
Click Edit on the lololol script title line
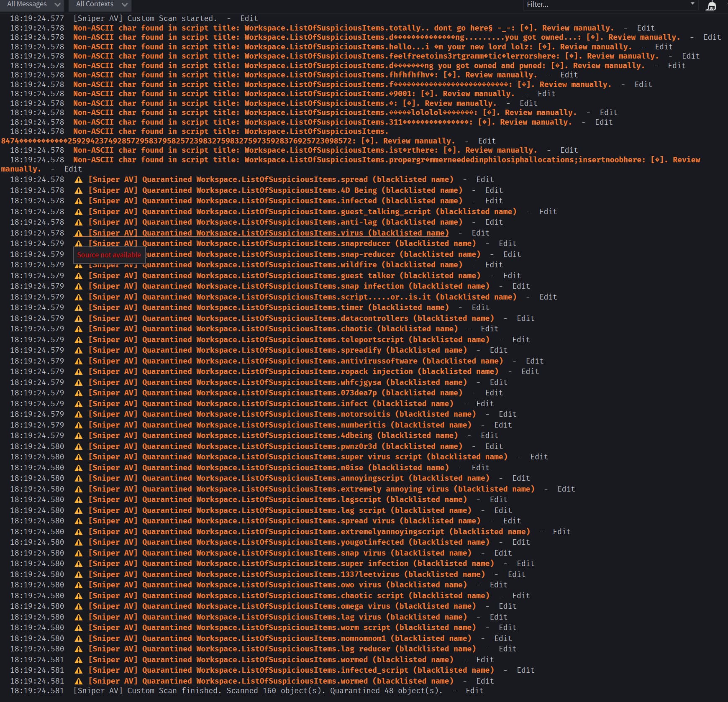point(609,113)
